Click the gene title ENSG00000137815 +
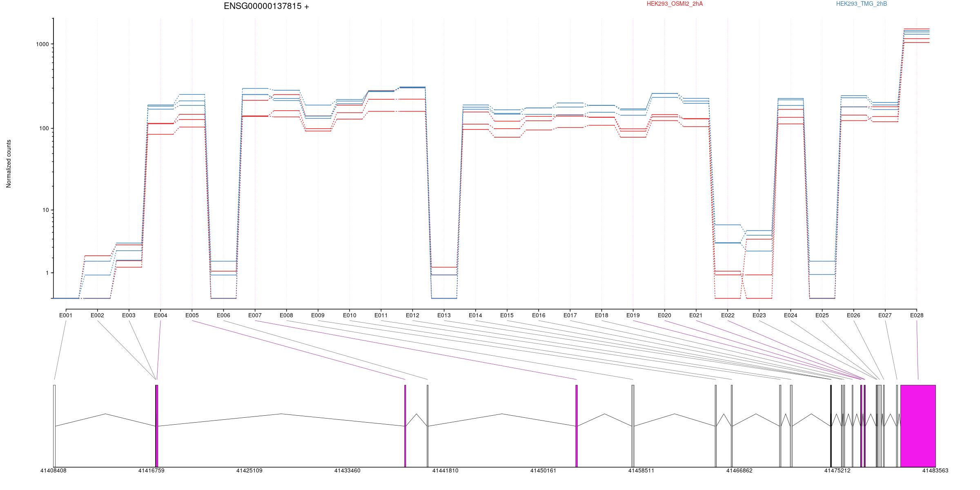This screenshot has height=490, width=980. pyautogui.click(x=266, y=6)
